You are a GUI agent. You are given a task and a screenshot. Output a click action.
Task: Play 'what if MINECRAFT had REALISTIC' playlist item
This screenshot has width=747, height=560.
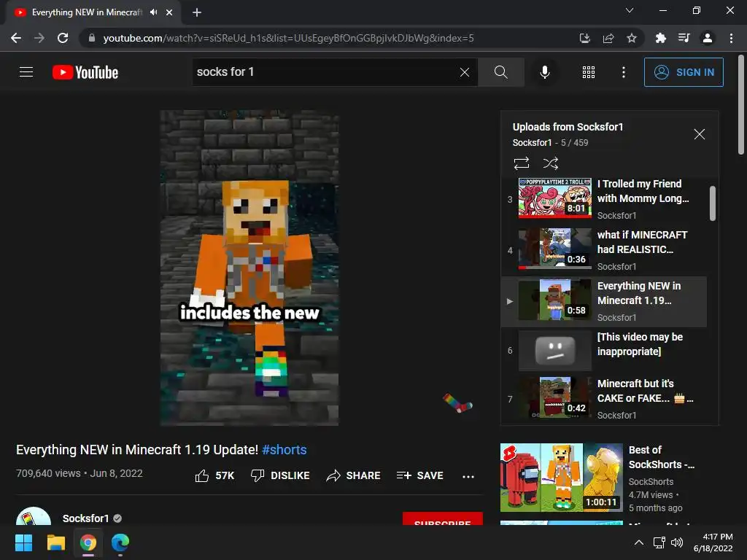[604, 251]
